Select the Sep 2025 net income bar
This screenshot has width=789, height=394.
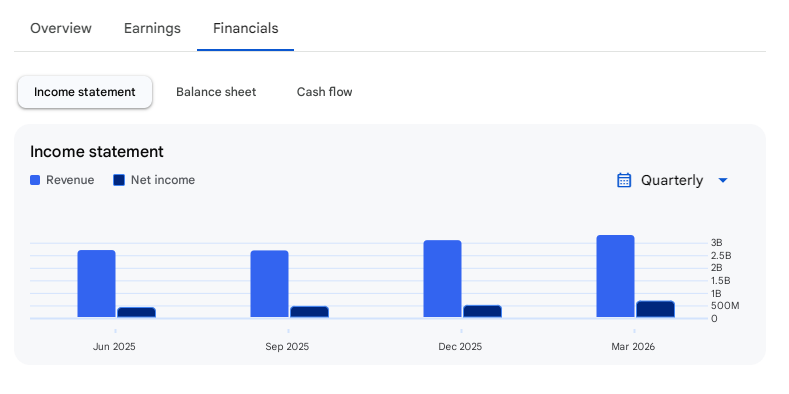pos(309,312)
